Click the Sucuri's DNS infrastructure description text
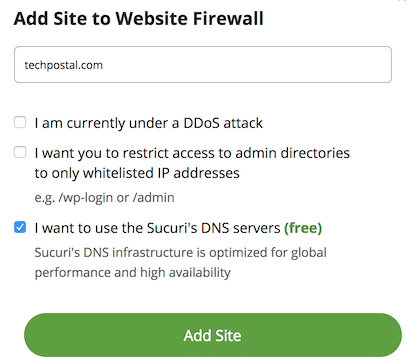 (x=180, y=262)
